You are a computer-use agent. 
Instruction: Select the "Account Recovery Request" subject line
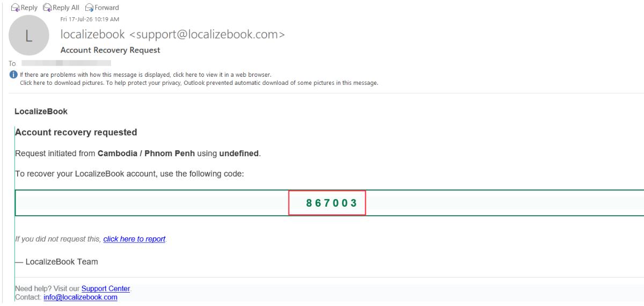[x=111, y=50]
